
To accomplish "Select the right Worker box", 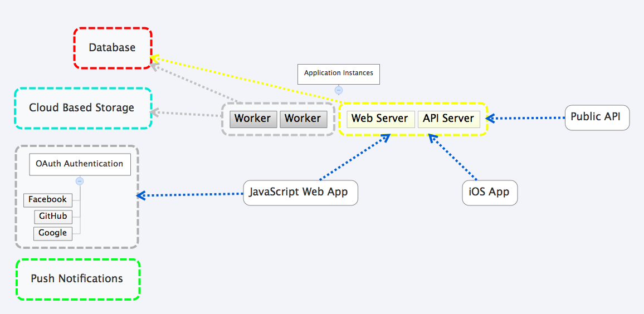I will click(303, 119).
